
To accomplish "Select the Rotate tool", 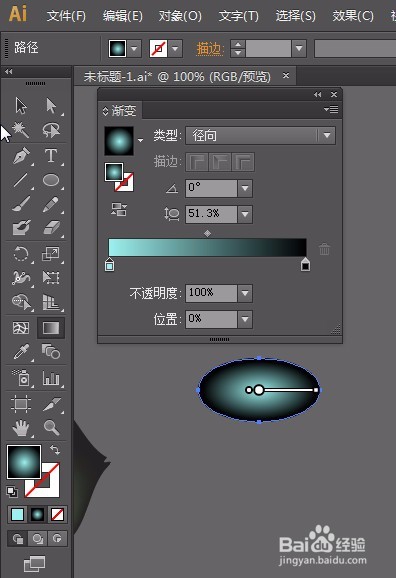I will [21, 254].
